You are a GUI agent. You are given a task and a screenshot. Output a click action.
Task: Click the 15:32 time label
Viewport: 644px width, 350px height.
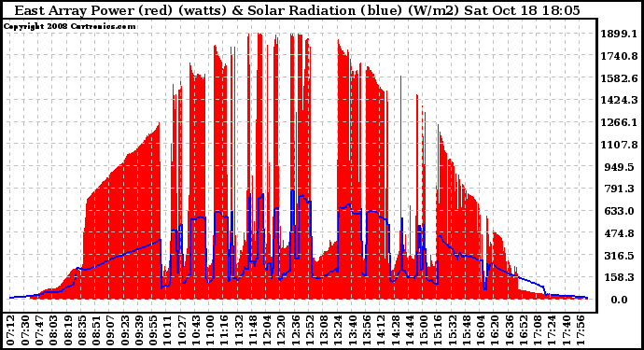(453, 329)
